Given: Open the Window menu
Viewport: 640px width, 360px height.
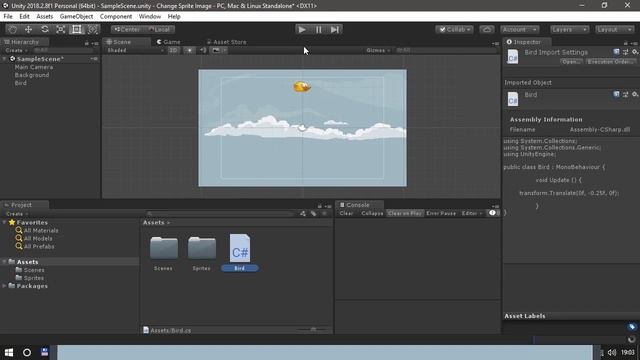Looking at the screenshot, I should 150,16.
